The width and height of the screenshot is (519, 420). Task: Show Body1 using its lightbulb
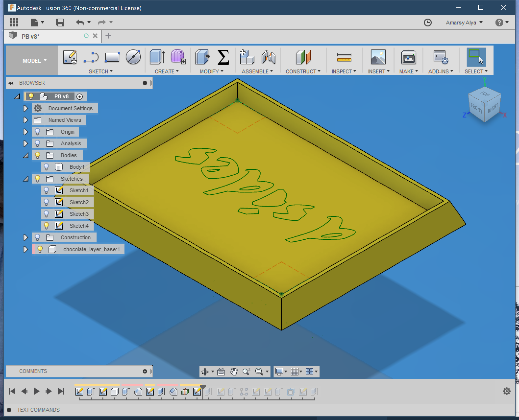[x=46, y=167]
